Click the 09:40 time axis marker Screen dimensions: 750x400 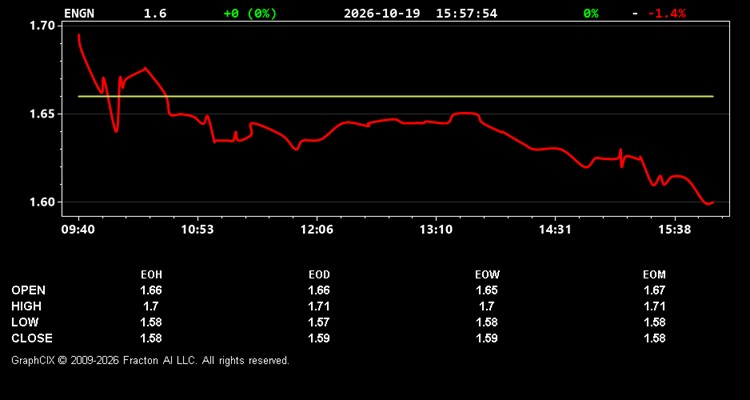78,229
